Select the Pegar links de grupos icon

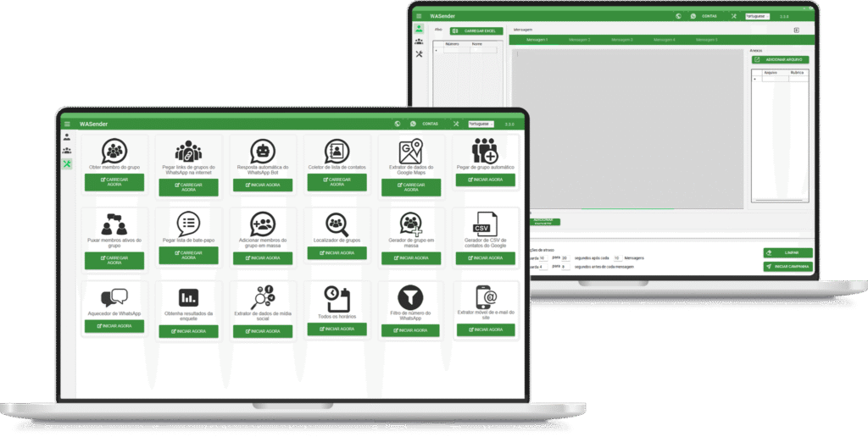click(x=188, y=151)
